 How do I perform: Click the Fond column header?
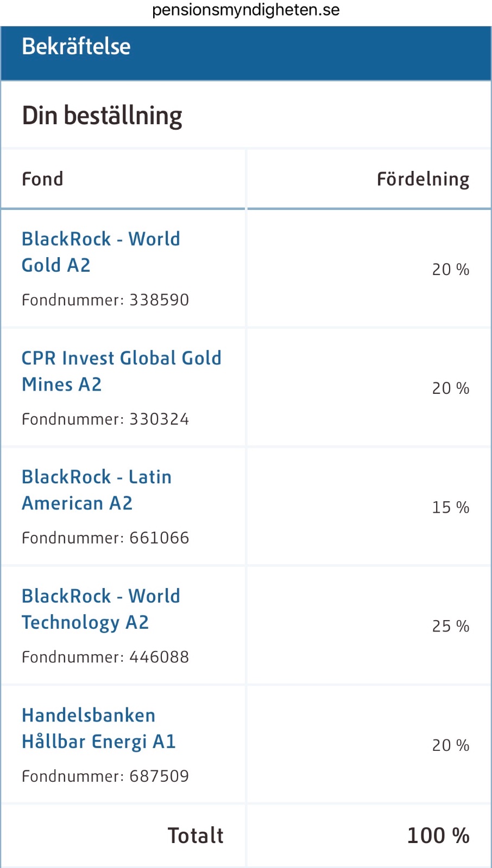[42, 179]
